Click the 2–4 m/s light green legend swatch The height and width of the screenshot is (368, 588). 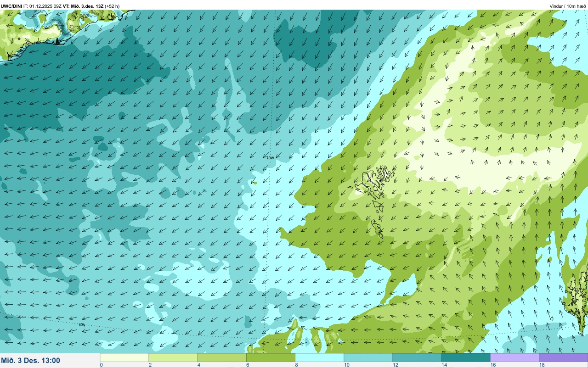173,357
